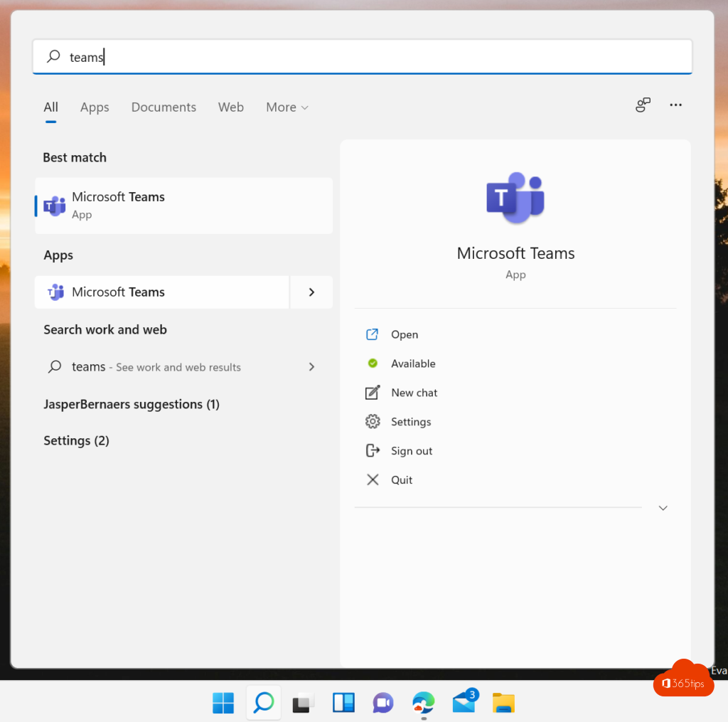Screen dimensions: 728x722
Task: Expand the Settings (2) results group
Action: pyautogui.click(x=76, y=440)
